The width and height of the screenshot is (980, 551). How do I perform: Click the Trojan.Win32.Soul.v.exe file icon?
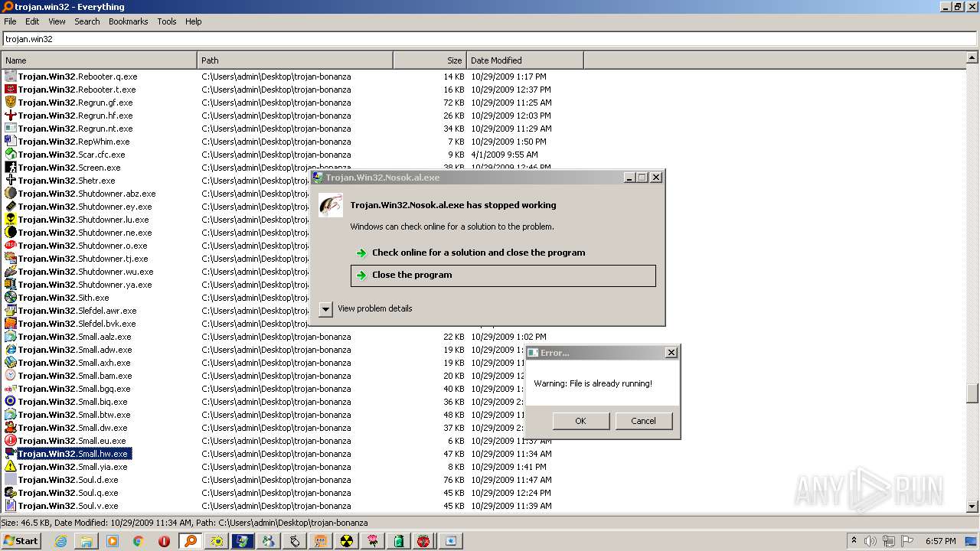click(x=11, y=506)
